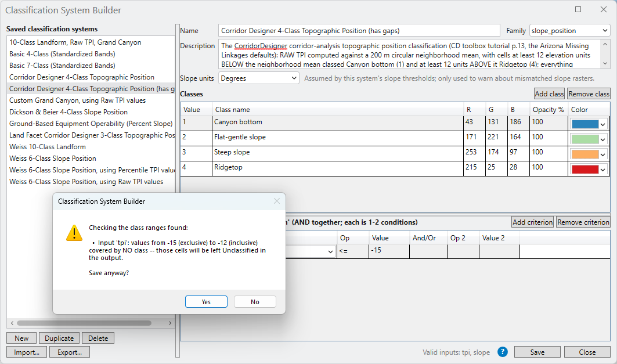Select 'Weiss 6-Class Slope Position, using Raw TPI values'
The image size is (617, 364).
click(91, 181)
